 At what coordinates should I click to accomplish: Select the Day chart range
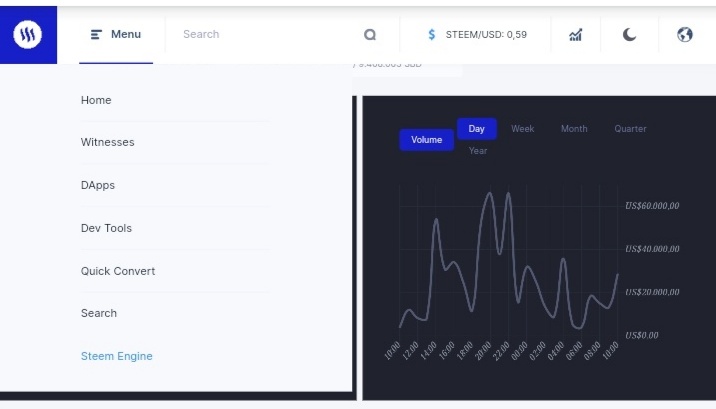pos(476,129)
